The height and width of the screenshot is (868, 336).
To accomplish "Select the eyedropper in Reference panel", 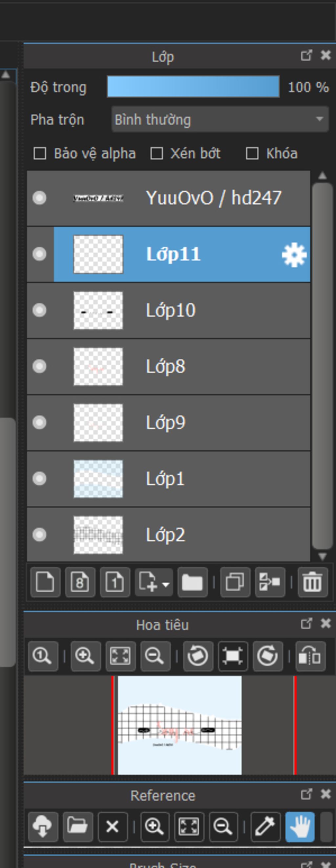I will coord(265,826).
